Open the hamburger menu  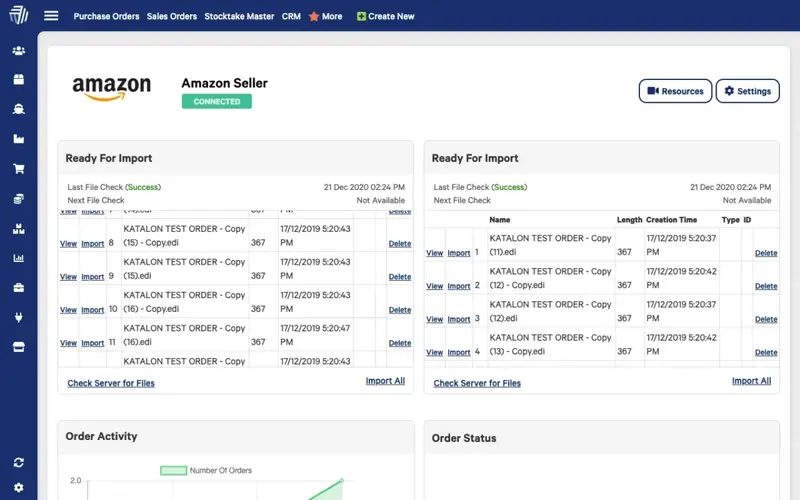click(51, 16)
